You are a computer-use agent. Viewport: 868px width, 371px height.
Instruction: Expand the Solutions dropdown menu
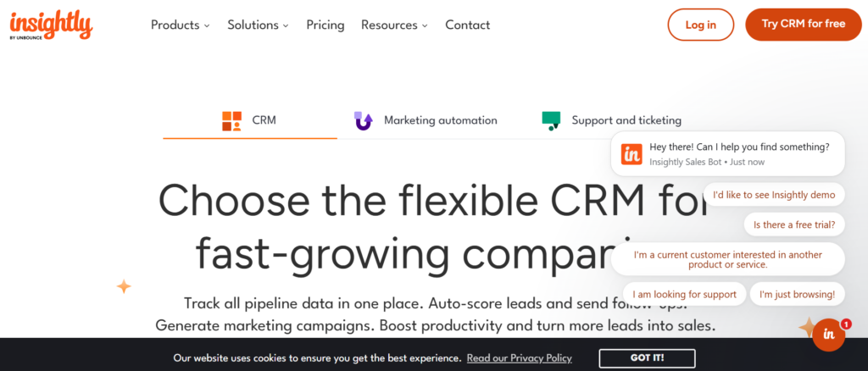click(258, 25)
